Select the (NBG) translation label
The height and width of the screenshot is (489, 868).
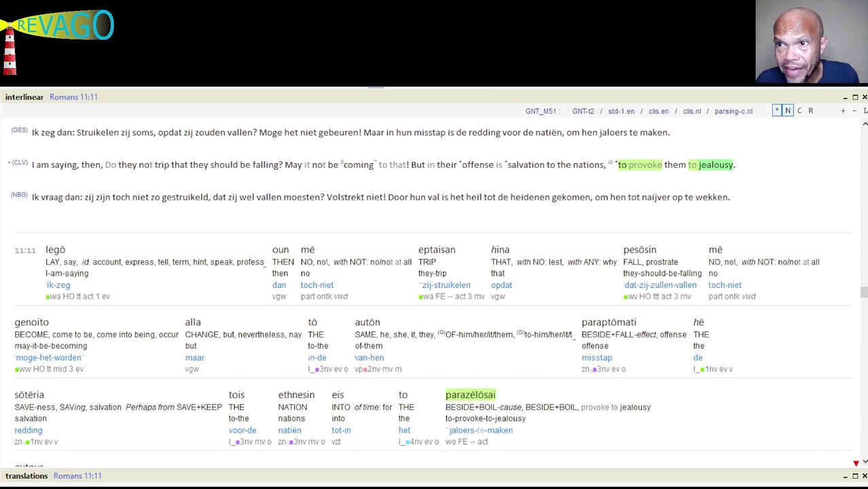[x=19, y=195]
